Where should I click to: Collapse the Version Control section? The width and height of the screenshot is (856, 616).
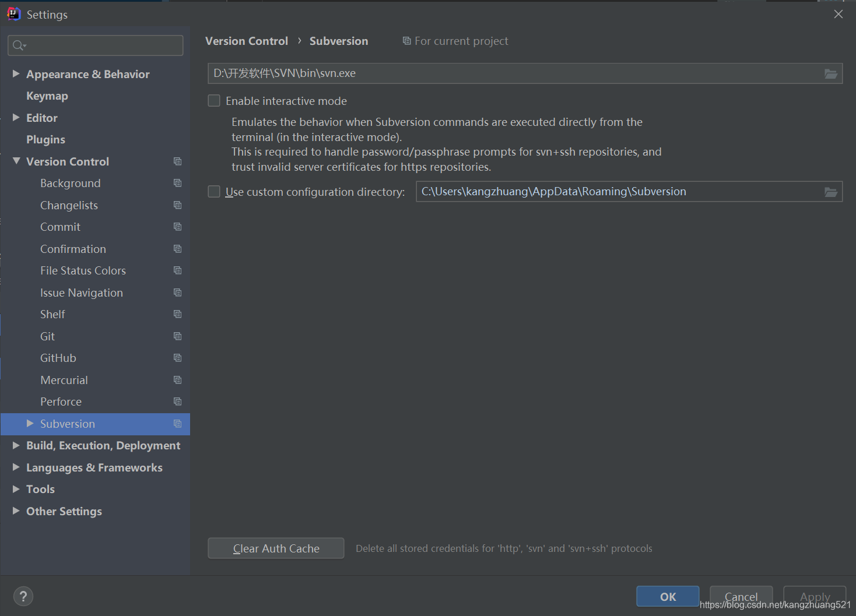16,161
